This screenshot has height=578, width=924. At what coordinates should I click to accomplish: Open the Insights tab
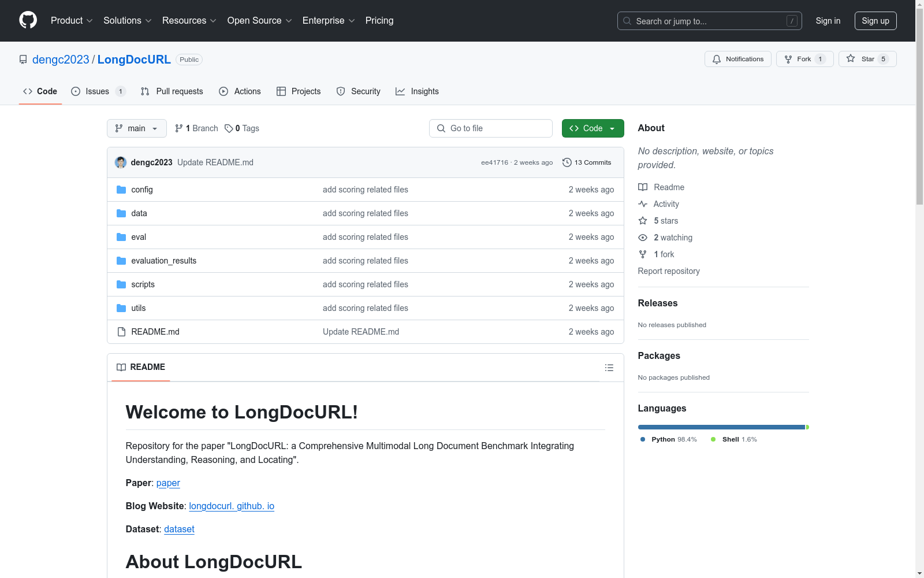(418, 91)
